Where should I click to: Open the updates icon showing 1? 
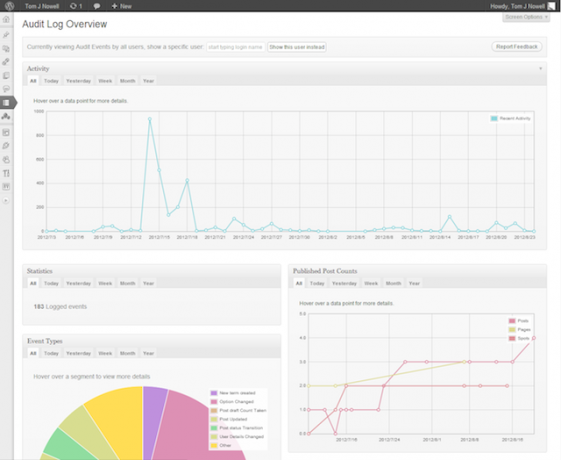(x=76, y=6)
